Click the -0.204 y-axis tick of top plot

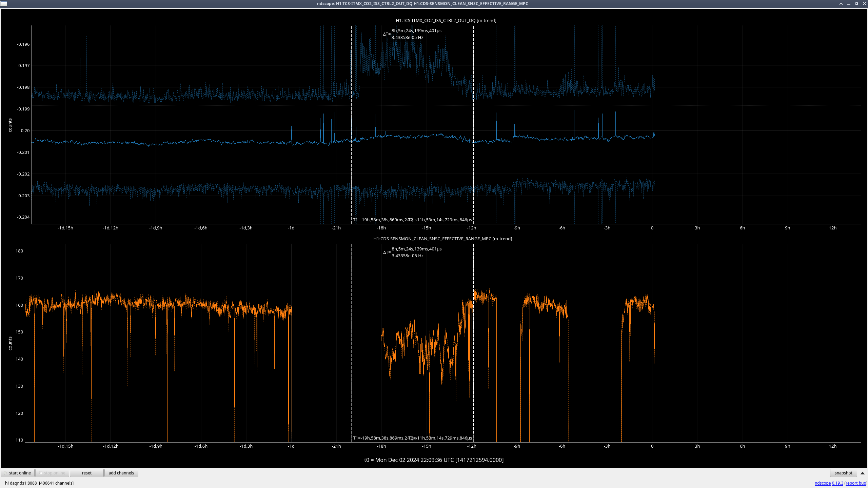coord(23,217)
